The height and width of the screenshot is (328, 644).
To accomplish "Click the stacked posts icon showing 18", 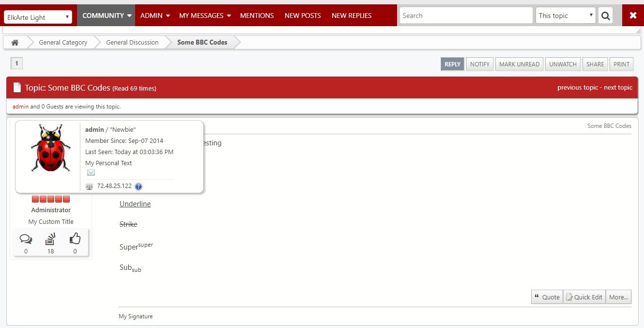I will tap(50, 239).
